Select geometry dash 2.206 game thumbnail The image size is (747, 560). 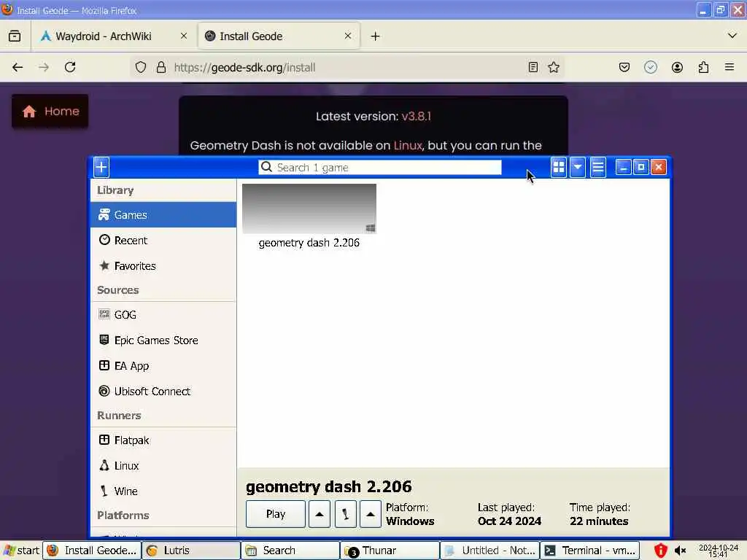[x=309, y=209]
